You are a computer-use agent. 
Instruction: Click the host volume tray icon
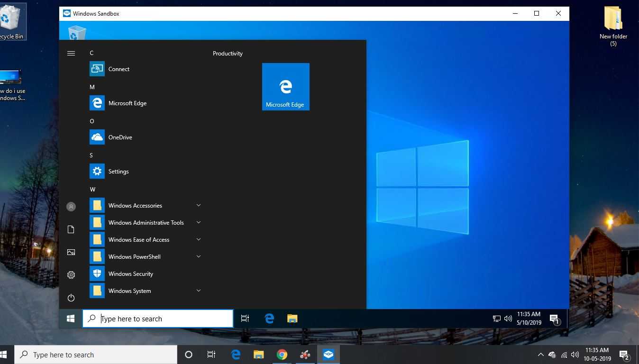pos(575,355)
